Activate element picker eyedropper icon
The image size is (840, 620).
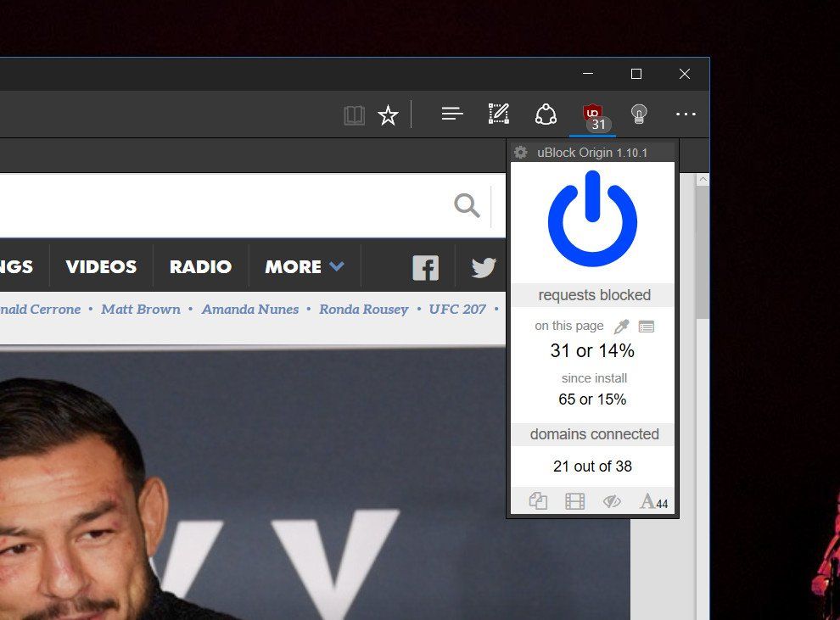621,326
